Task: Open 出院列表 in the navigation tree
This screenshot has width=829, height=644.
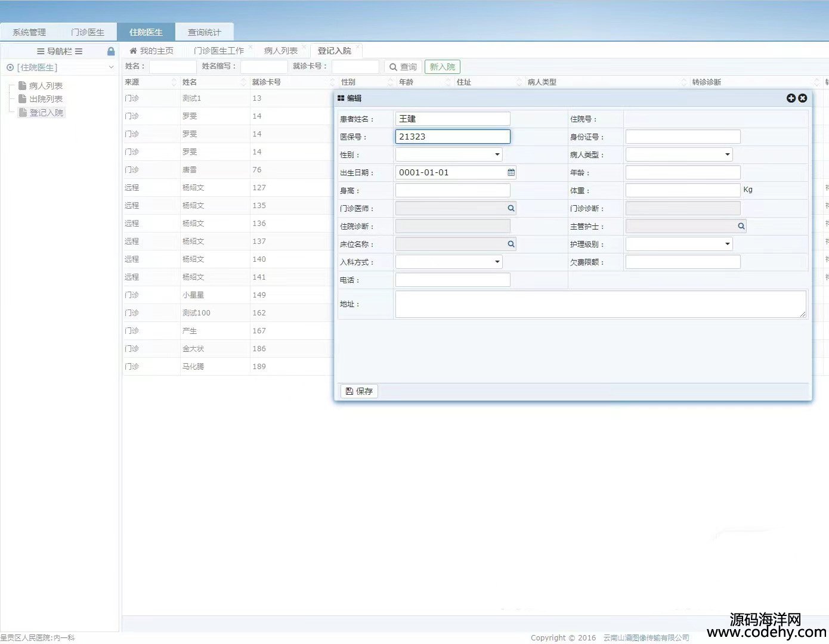Action: click(x=46, y=99)
